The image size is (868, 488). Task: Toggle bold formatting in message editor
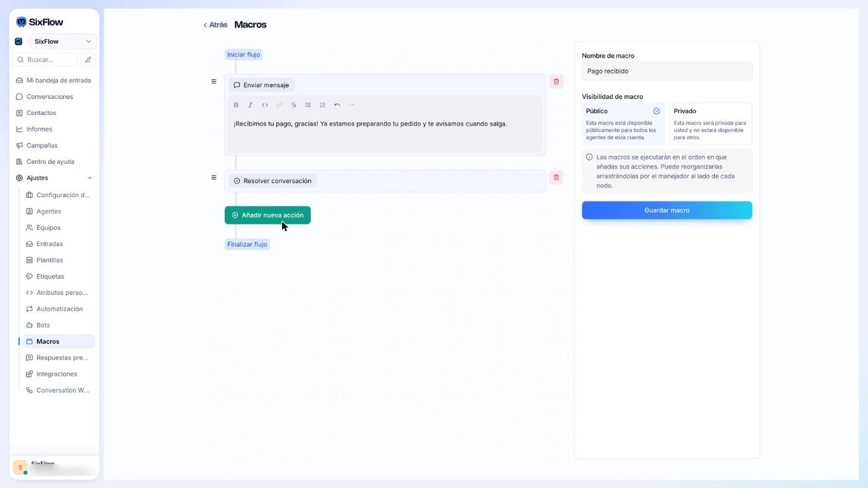point(236,105)
